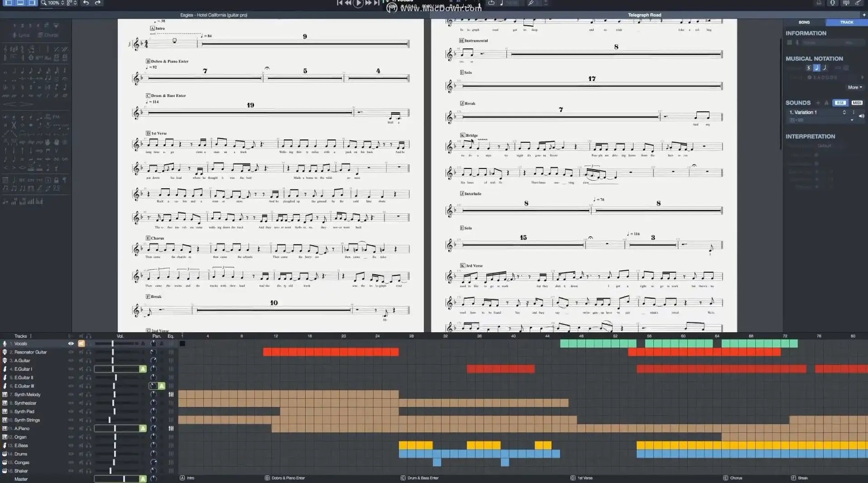Click the Lyrics button in the palette
The width and height of the screenshot is (868, 483).
point(21,35)
